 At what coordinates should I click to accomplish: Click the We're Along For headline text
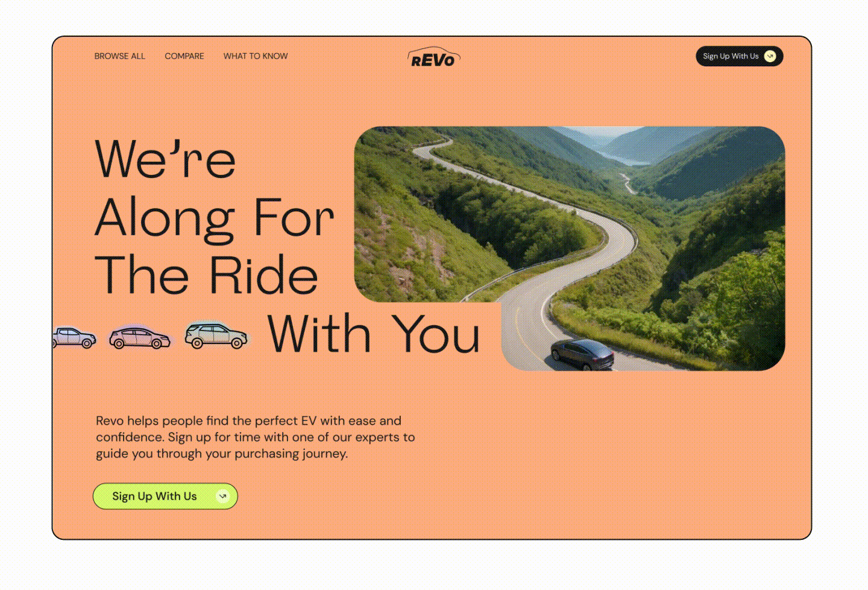click(215, 188)
